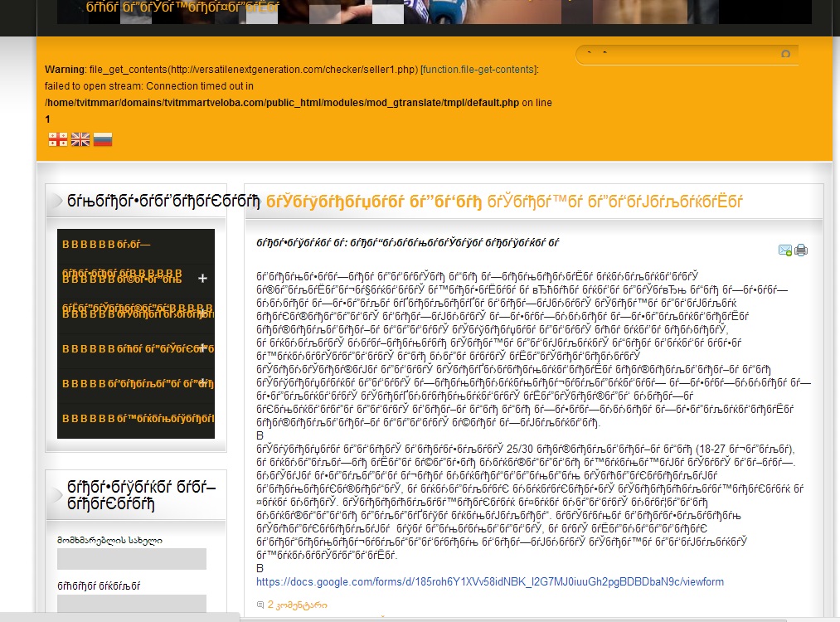Open the 2 კომენტარი comments link
840x622 pixels.
(x=298, y=605)
